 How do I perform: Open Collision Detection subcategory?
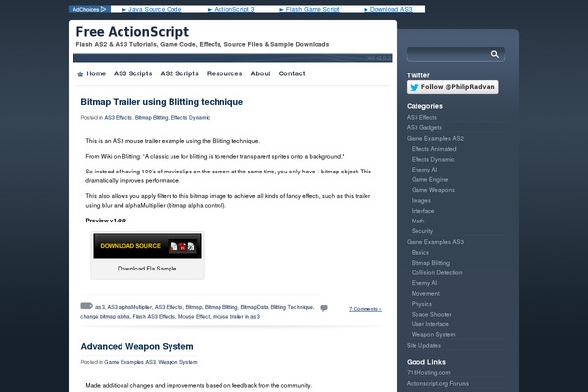436,273
